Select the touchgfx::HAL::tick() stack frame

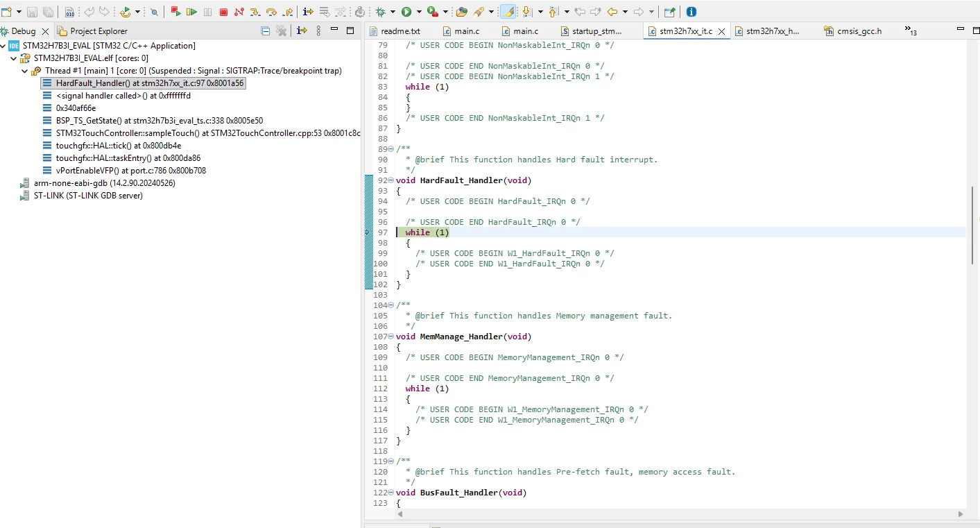point(112,146)
